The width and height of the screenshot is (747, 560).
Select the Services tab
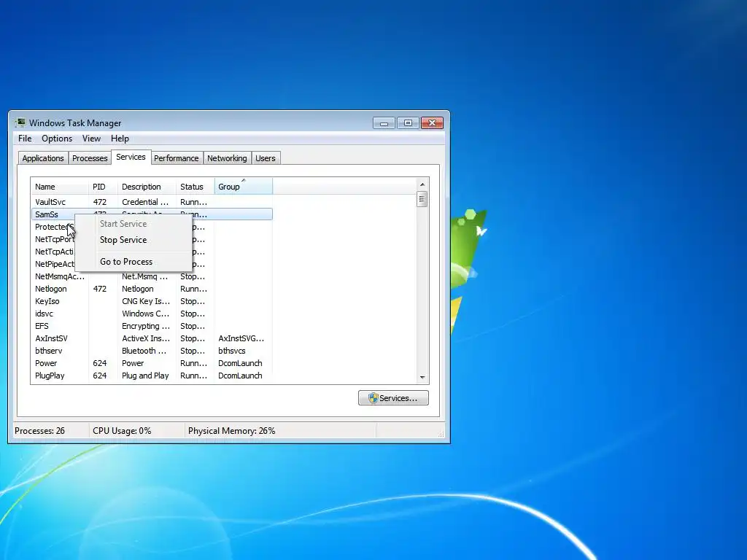pyautogui.click(x=131, y=157)
